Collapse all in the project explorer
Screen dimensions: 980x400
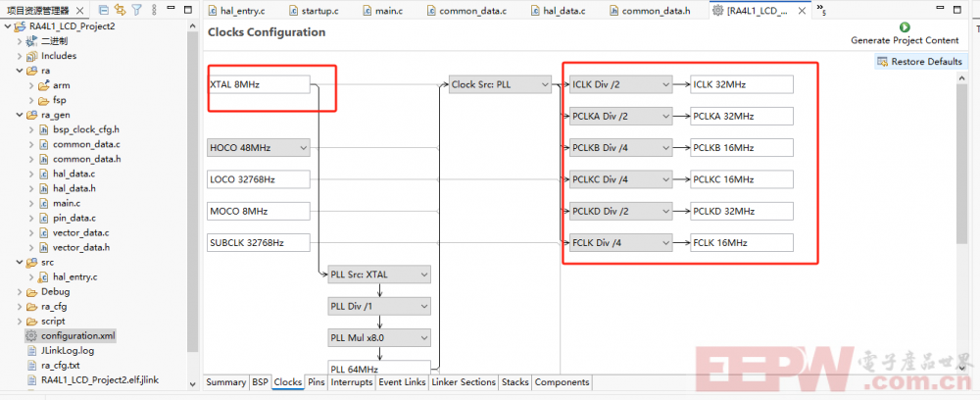pyautogui.click(x=105, y=11)
